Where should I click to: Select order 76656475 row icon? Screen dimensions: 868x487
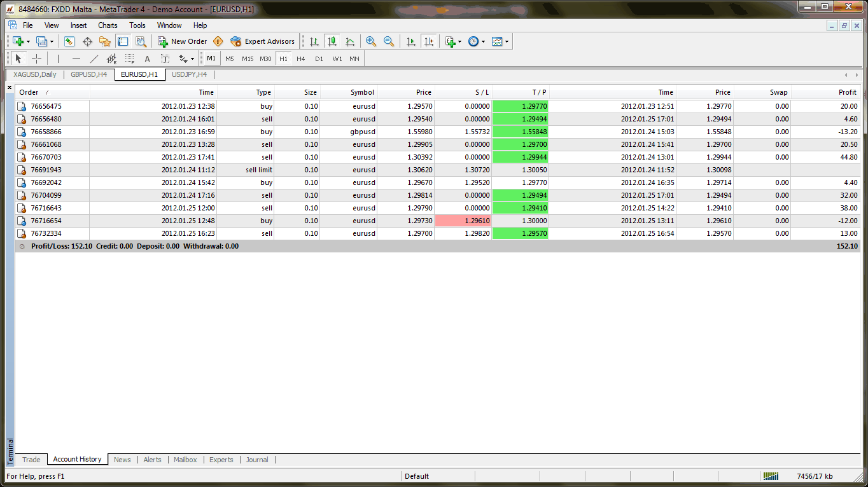click(22, 107)
